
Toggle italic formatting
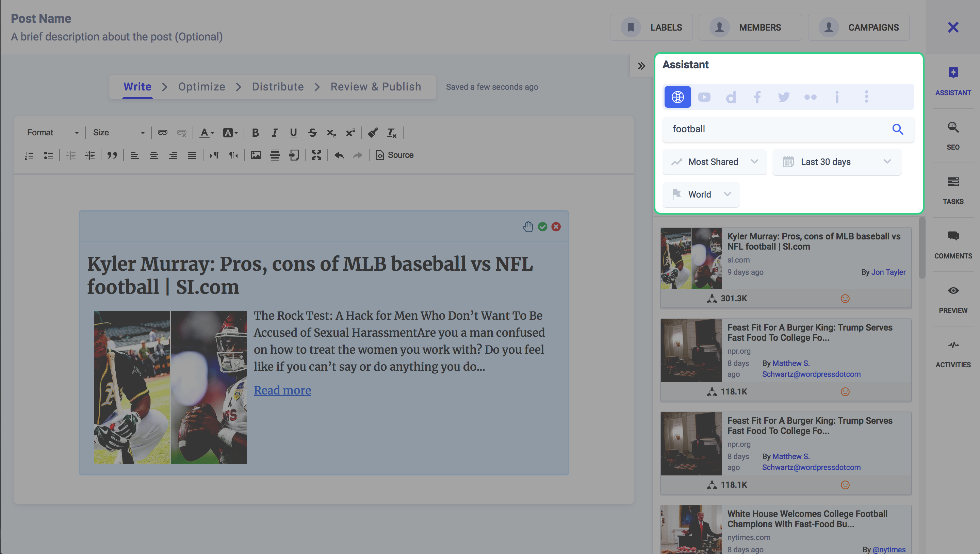tap(275, 133)
